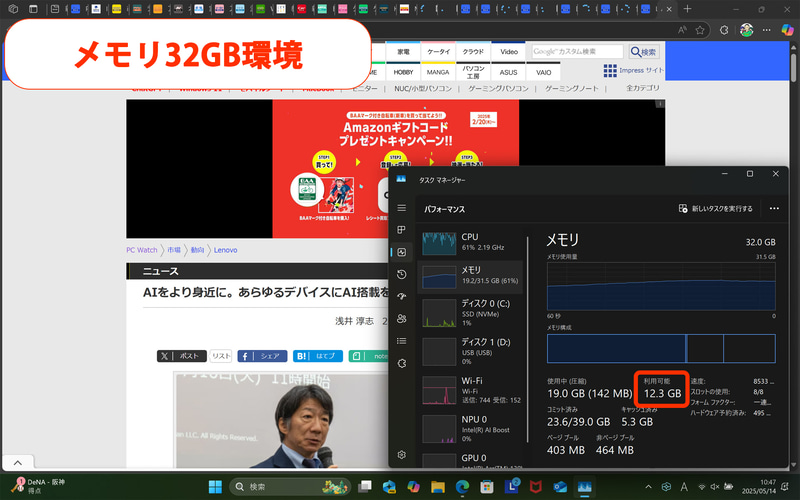Open ケータイ tab on PC Watch site
Screen dimensions: 800x500
click(x=438, y=52)
